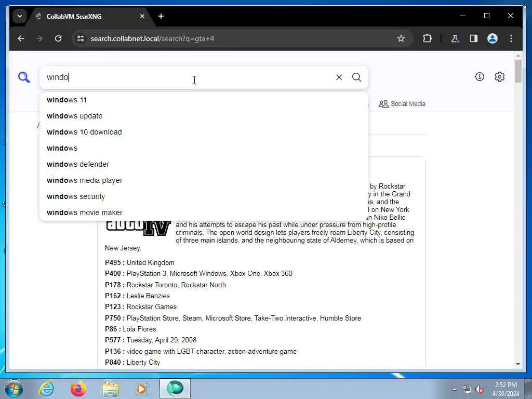
Task: Show hidden tray icons arrow
Action: [x=454, y=390]
